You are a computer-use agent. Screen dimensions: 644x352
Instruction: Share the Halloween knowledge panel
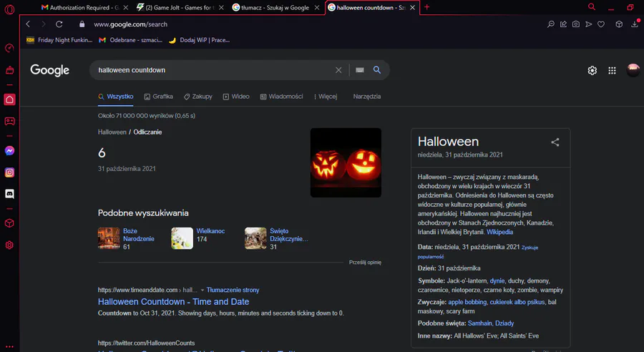pyautogui.click(x=555, y=142)
